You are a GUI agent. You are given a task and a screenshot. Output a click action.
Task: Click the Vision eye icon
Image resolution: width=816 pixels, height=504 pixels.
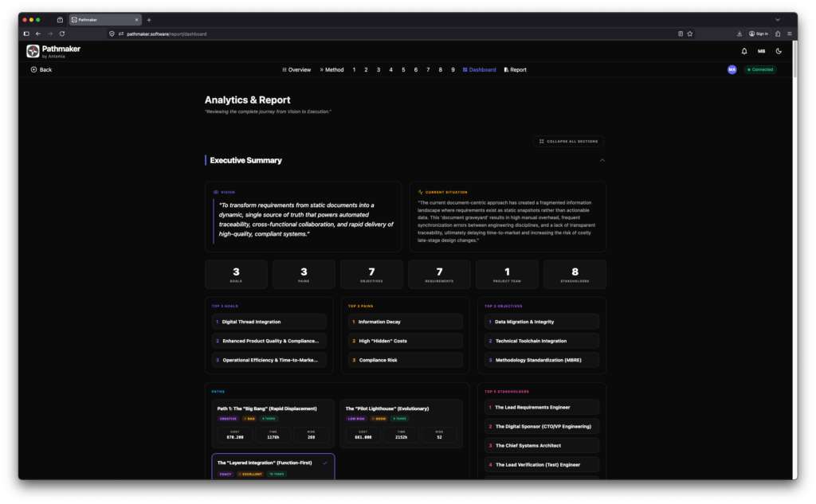tap(216, 192)
